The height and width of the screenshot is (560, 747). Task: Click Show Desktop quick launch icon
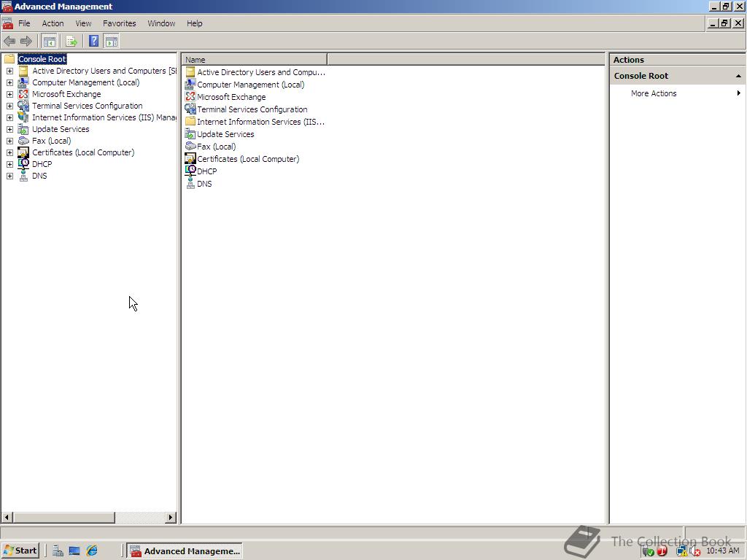[x=74, y=551]
